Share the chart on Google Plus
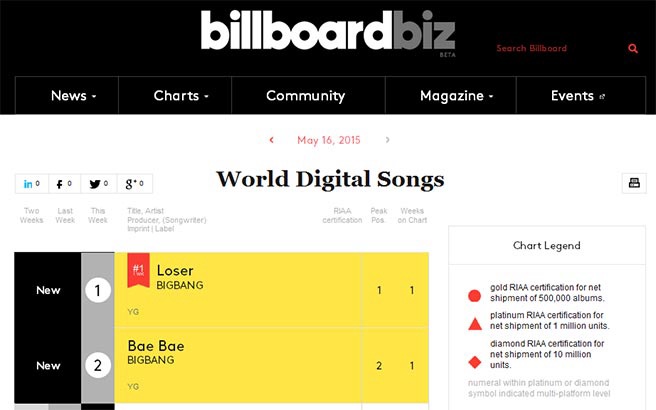Image resolution: width=656 pixels, height=410 pixels. (135, 184)
